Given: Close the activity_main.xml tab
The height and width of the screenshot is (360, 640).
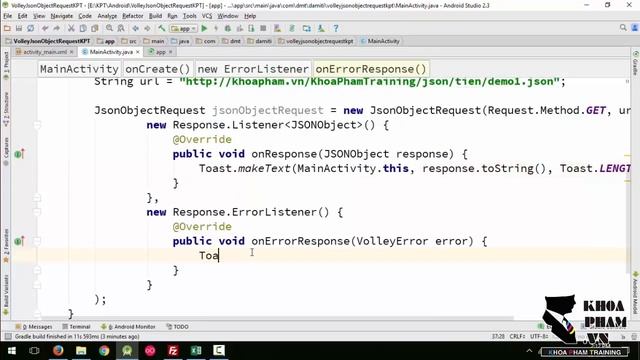Looking at the screenshot, I should (x=71, y=52).
